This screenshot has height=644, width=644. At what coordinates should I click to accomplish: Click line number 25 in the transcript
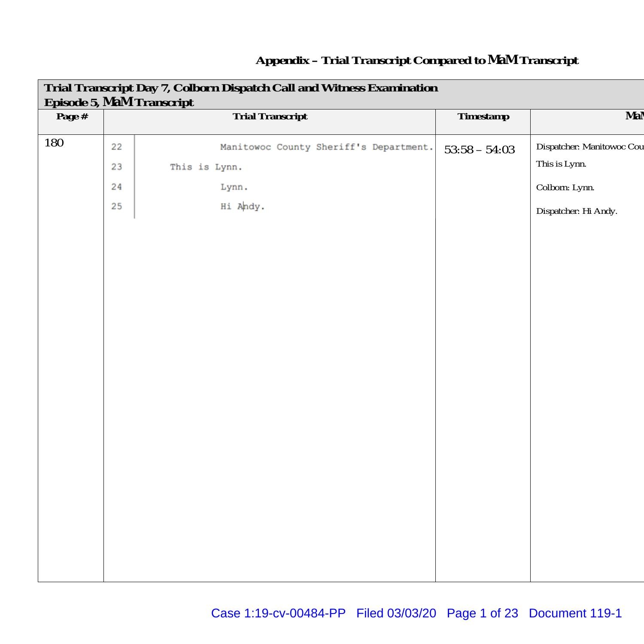pyautogui.click(x=116, y=207)
